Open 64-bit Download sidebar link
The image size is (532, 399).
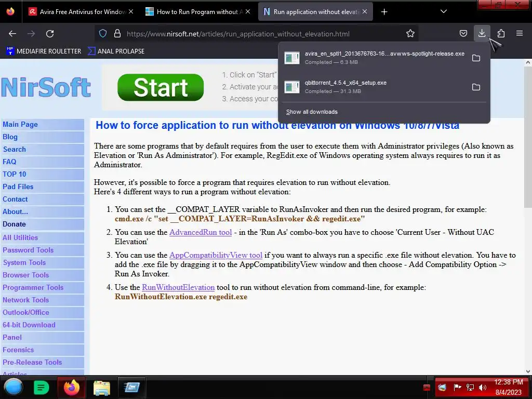[x=29, y=325]
